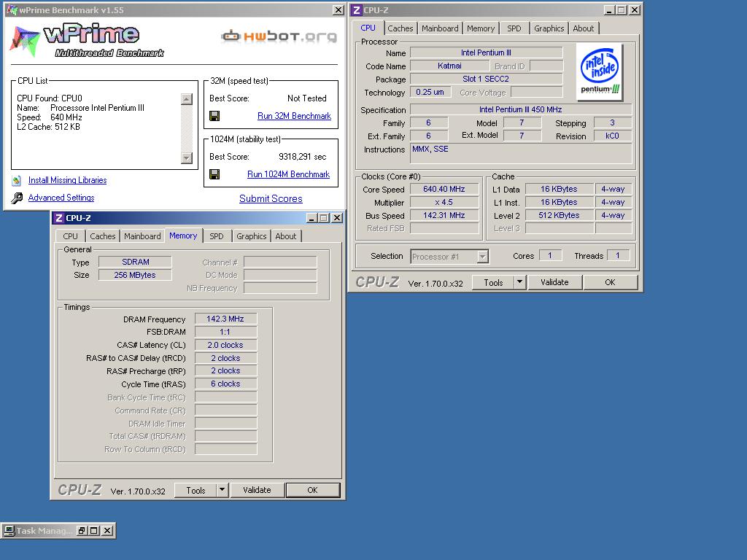Open Advanced Settings link

pos(61,198)
